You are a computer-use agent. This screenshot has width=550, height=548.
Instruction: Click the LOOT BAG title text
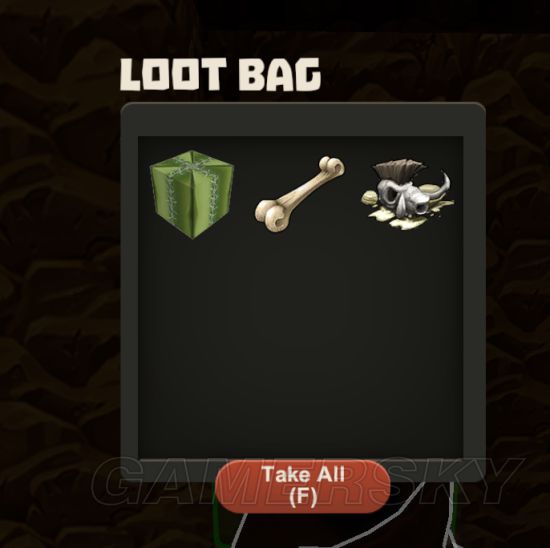coord(221,75)
